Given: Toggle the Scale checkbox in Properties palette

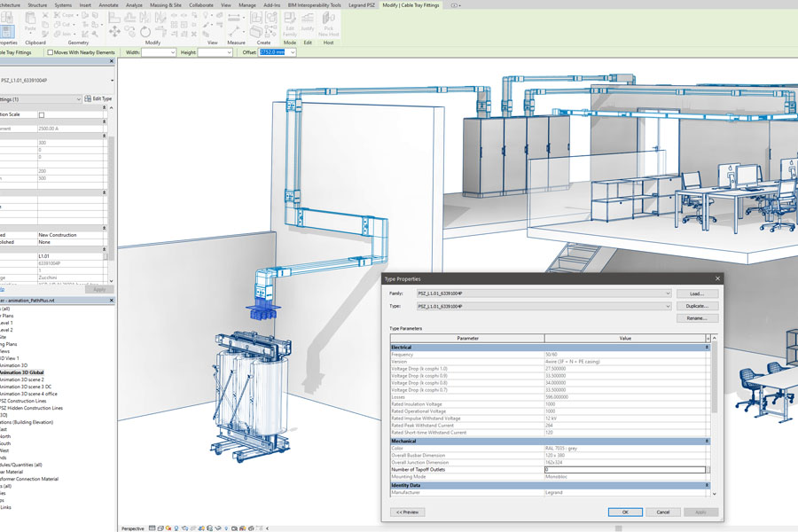Looking at the screenshot, I should (42, 114).
